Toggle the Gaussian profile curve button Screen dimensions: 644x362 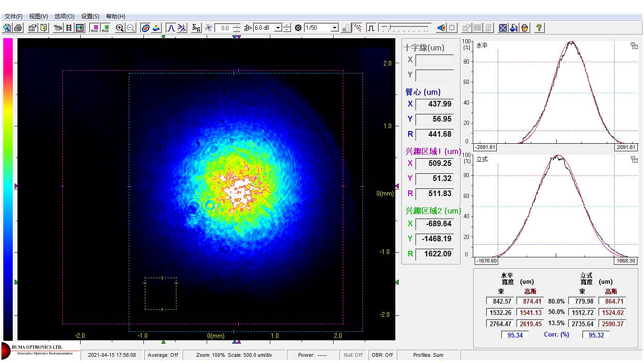point(171,28)
